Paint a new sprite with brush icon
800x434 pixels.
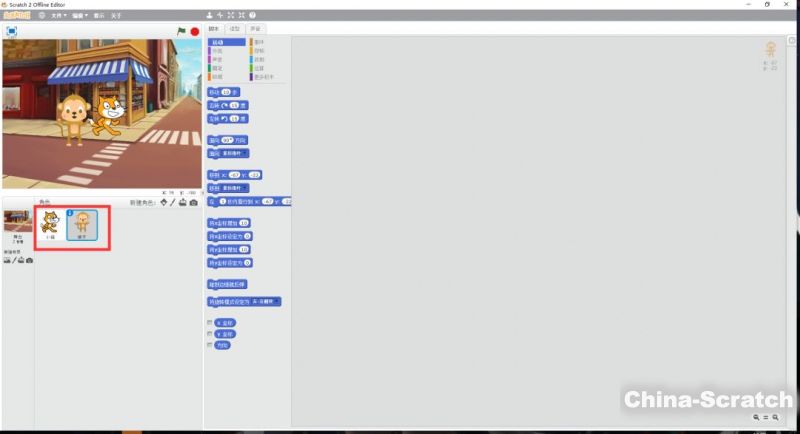click(172, 203)
